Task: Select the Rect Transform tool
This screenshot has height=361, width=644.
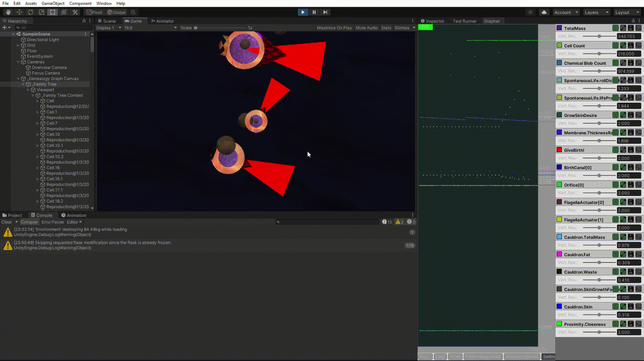Action: click(x=53, y=12)
